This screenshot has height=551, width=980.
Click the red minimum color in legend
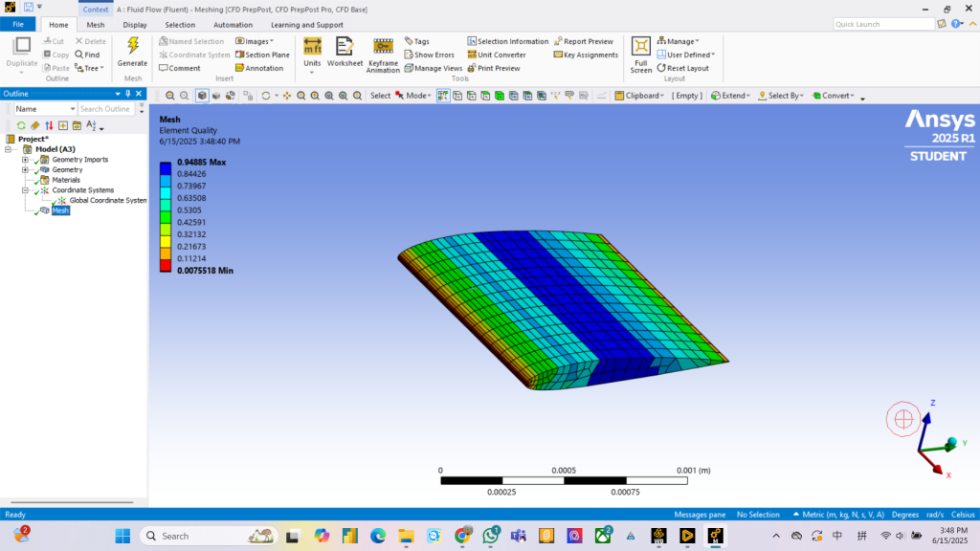[x=167, y=265]
